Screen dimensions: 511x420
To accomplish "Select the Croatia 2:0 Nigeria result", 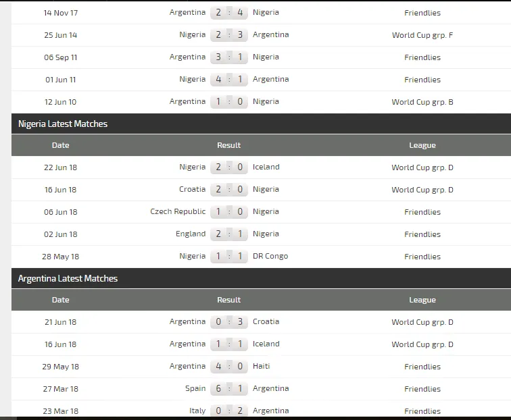I will pos(229,190).
